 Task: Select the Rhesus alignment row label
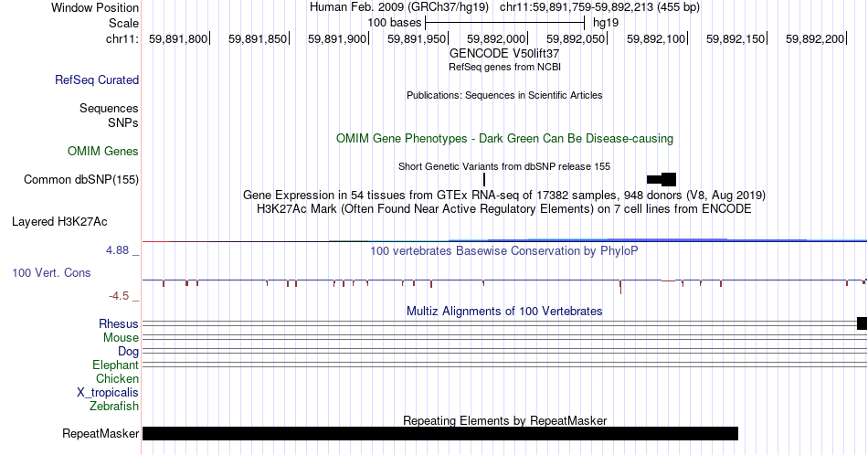click(x=119, y=323)
